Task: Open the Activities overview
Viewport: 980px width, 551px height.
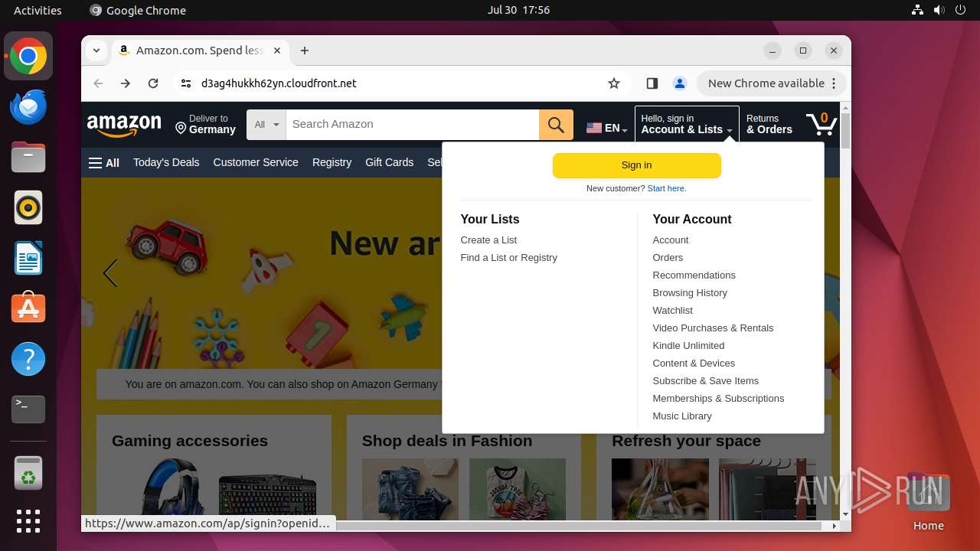Action: tap(38, 10)
